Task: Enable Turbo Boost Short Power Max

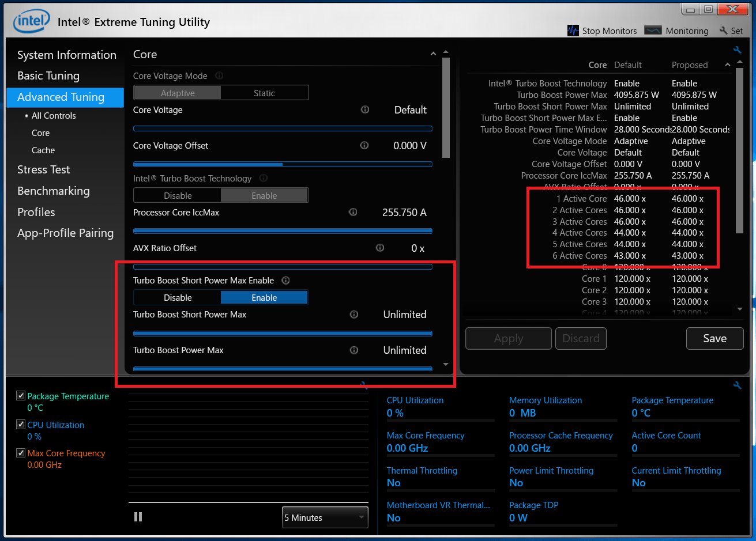Action: [264, 297]
